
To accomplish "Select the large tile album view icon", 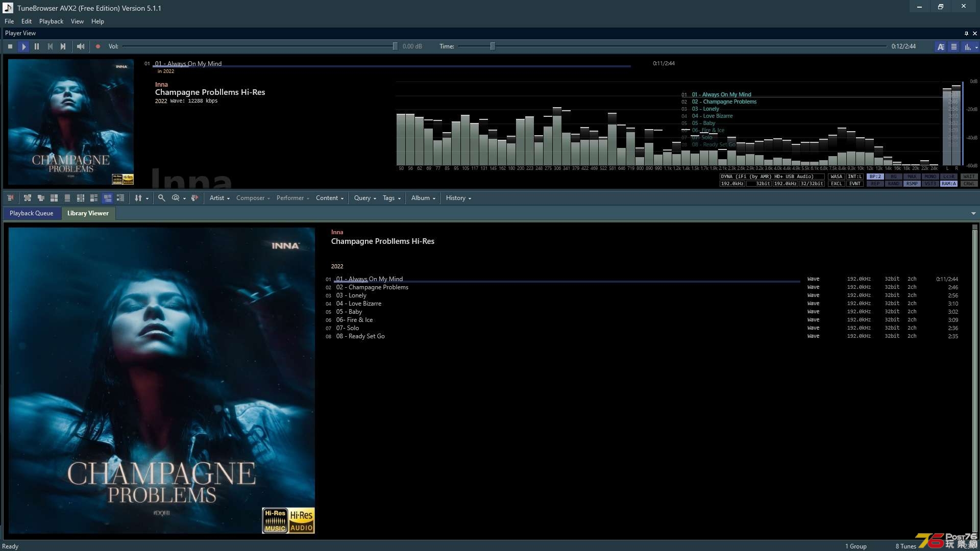I will pyautogui.click(x=54, y=198).
